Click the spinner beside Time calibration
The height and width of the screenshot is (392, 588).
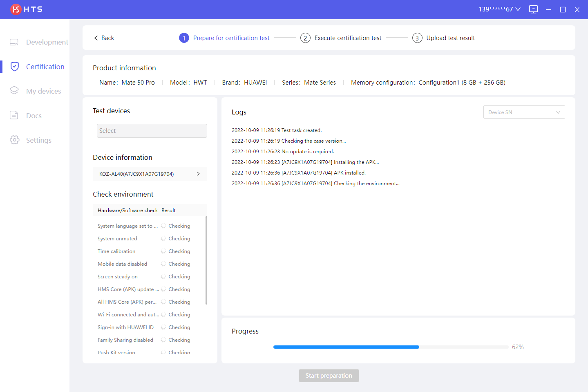[x=163, y=251]
